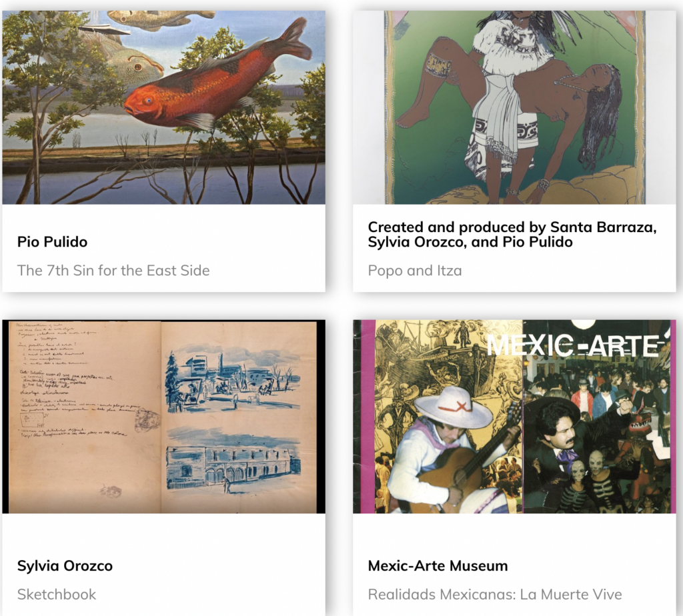683x616 pixels.
Task: Open the Mexic-Arte magazine cover image
Action: [514, 417]
